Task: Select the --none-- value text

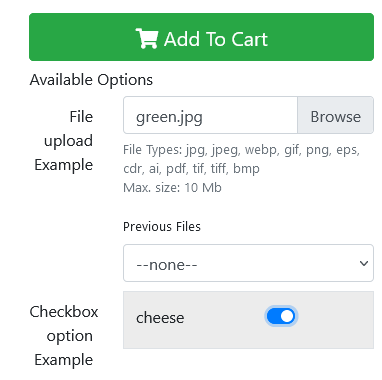Action: coord(167,265)
